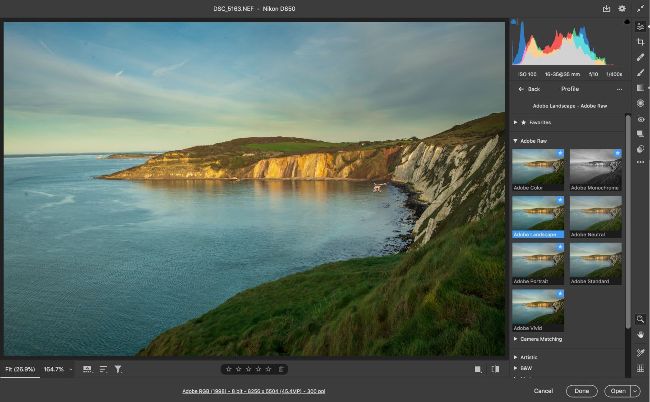Expand the Camera Matching group

pyautogui.click(x=516, y=339)
